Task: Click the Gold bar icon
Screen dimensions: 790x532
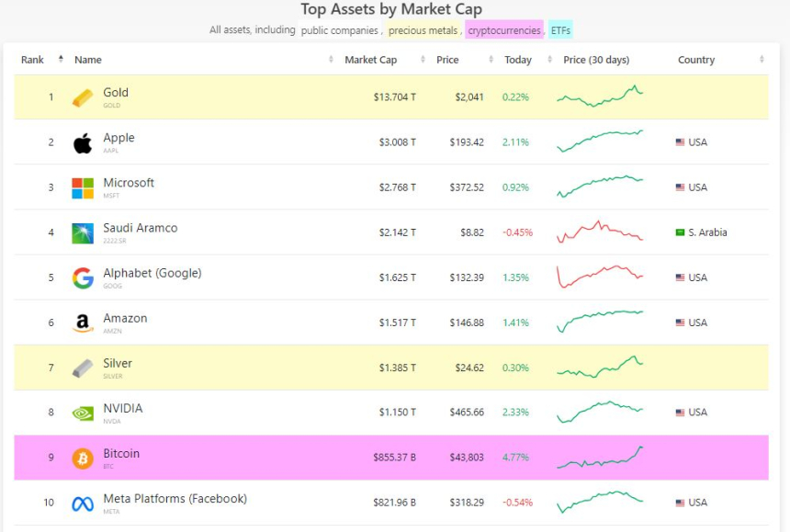Action: 83,97
